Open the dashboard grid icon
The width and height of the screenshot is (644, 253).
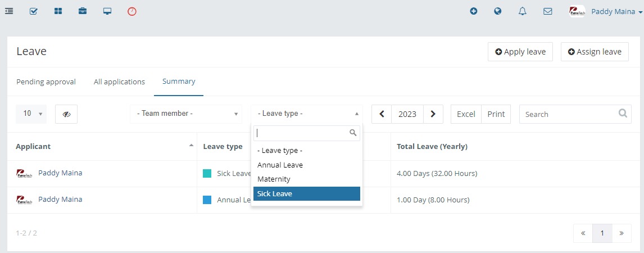point(58,11)
